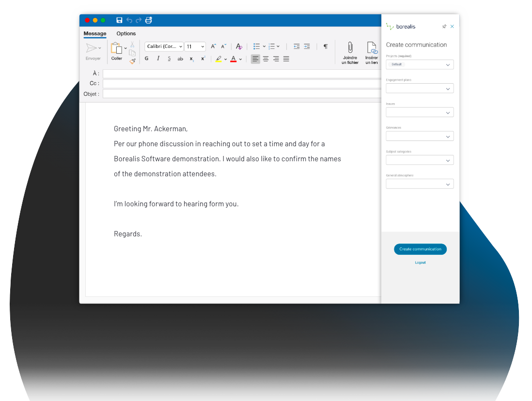
Task: Toggle strikethrough text formatting
Action: [180, 59]
